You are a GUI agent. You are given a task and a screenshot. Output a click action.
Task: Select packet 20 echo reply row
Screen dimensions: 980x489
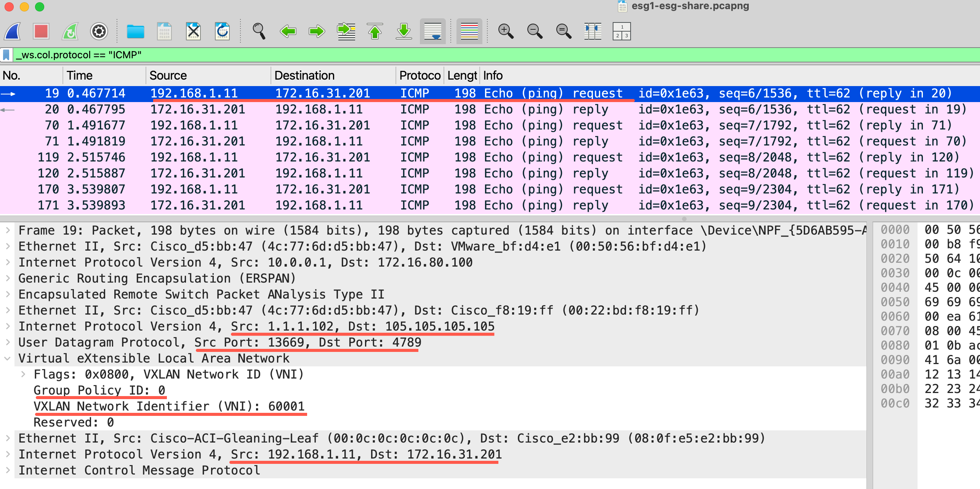click(x=490, y=109)
